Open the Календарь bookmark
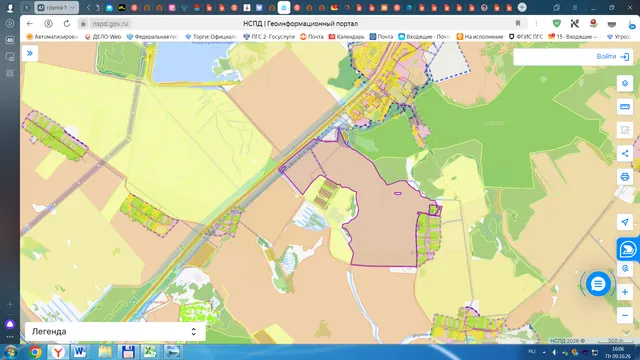 (347, 37)
